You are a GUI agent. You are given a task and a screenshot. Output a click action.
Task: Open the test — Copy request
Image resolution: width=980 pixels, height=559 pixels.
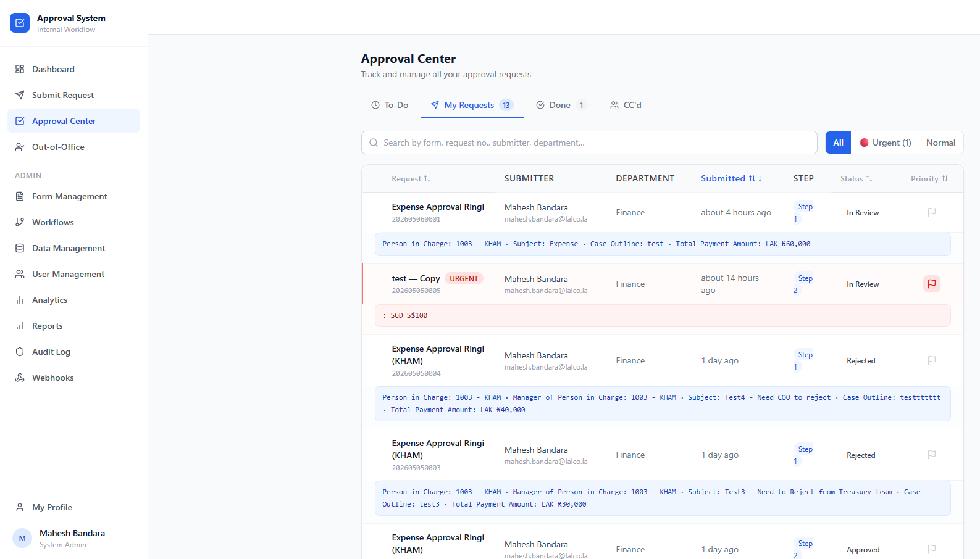pyautogui.click(x=416, y=278)
